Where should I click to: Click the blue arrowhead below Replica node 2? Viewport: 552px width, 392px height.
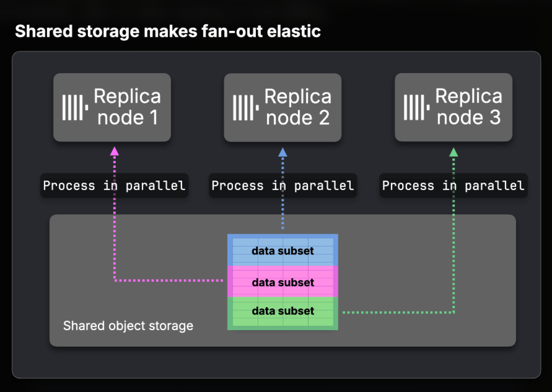[283, 152]
